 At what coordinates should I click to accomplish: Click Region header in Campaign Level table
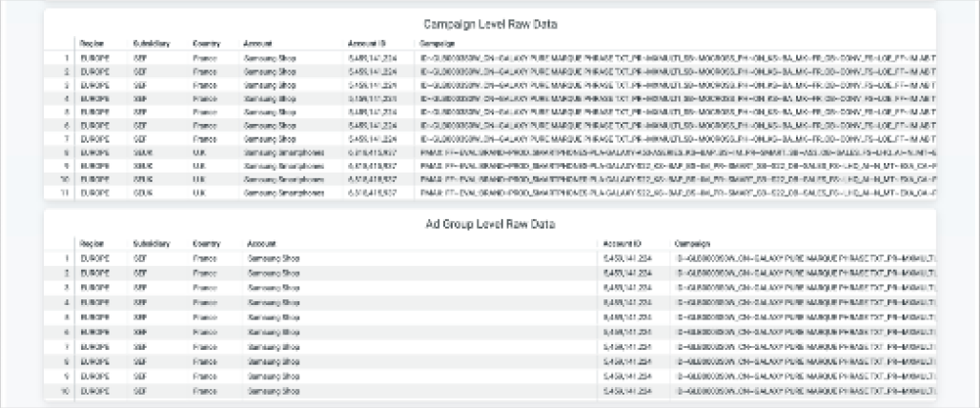coord(92,44)
